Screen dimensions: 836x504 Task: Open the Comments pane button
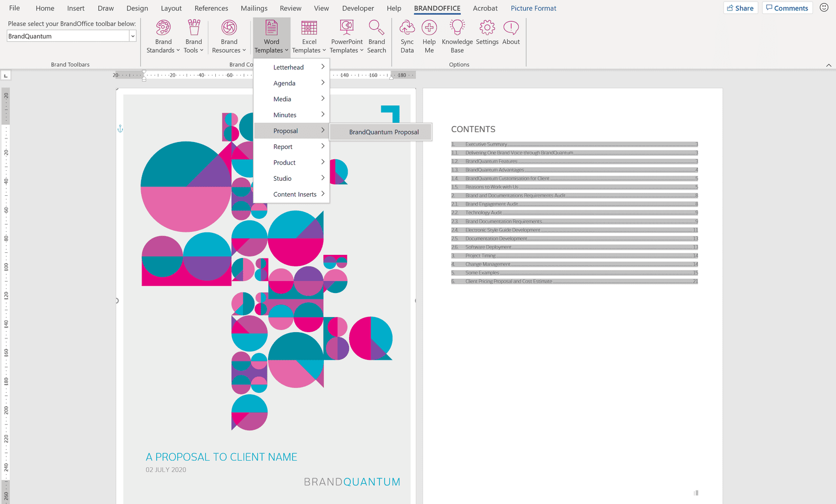(787, 8)
